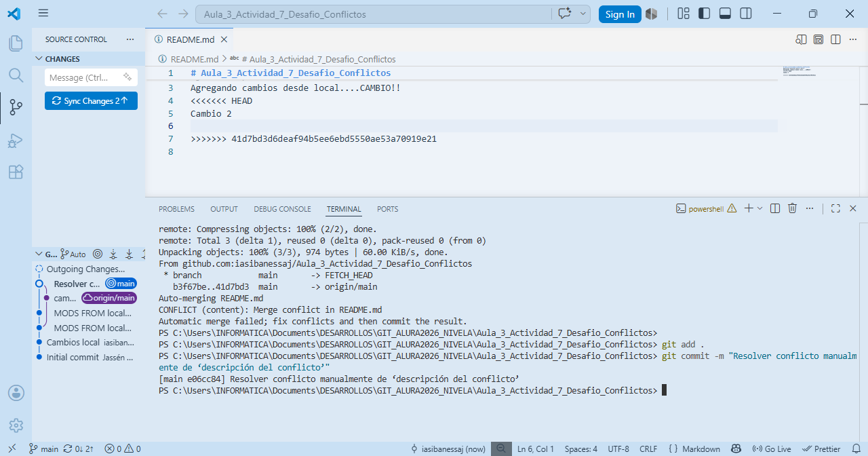Viewport: 868px width, 456px height.
Task: Switch to the PROBLEMS panel tab
Action: pyautogui.click(x=176, y=209)
